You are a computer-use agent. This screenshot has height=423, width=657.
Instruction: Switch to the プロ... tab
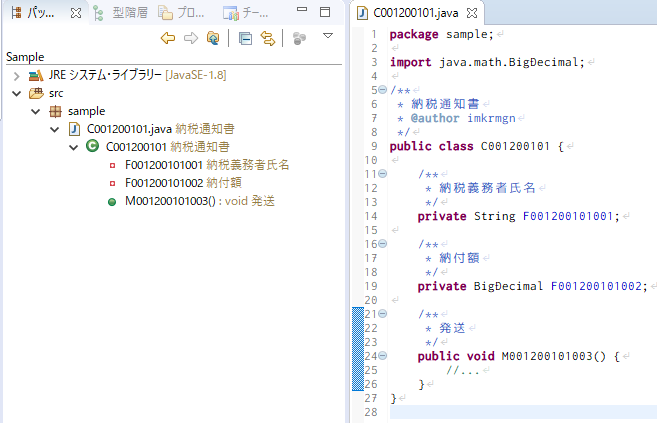(x=181, y=13)
